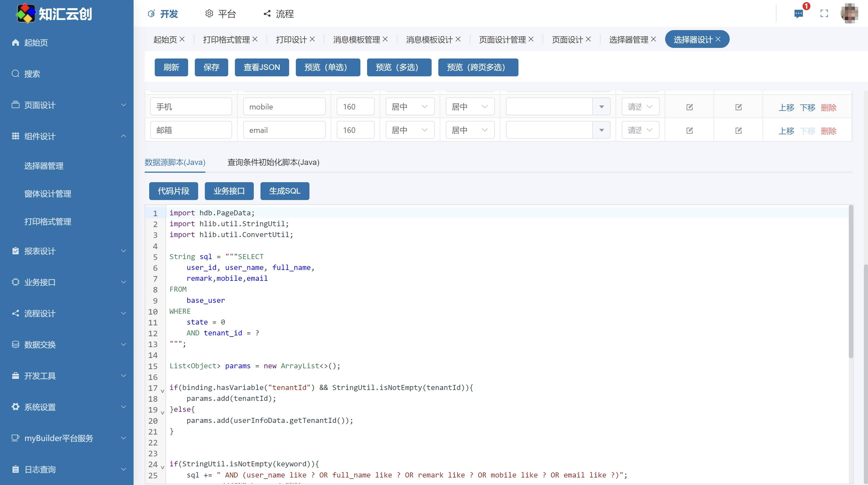This screenshot has width=868, height=485.
Task: Open empty combo box arrow in 邮箱 row
Action: (x=601, y=130)
